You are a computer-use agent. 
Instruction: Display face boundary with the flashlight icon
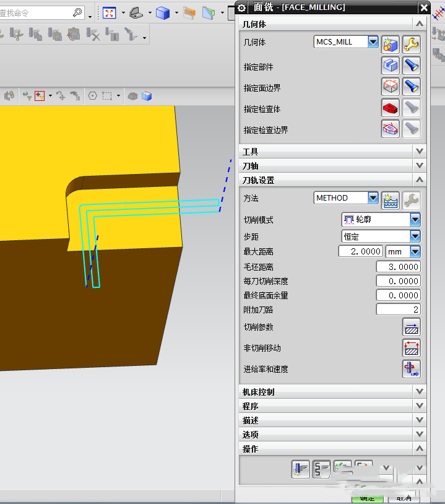[412, 87]
